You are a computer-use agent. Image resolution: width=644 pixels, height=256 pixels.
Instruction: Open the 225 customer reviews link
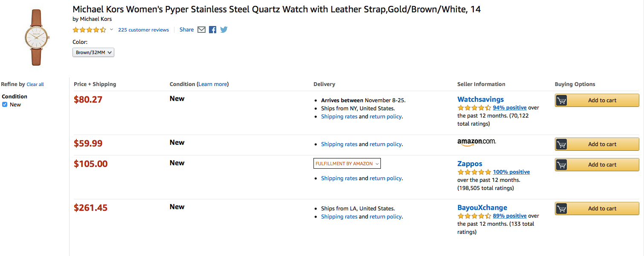tap(143, 30)
